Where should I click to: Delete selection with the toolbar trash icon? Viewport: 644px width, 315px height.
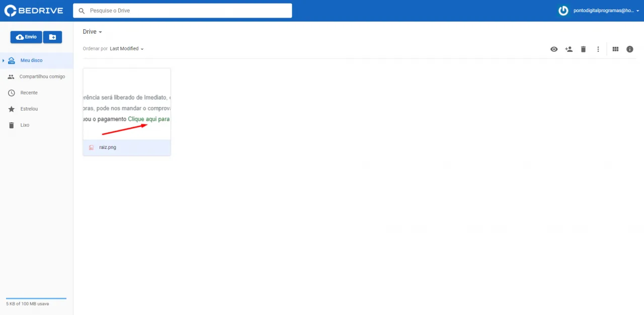point(583,49)
